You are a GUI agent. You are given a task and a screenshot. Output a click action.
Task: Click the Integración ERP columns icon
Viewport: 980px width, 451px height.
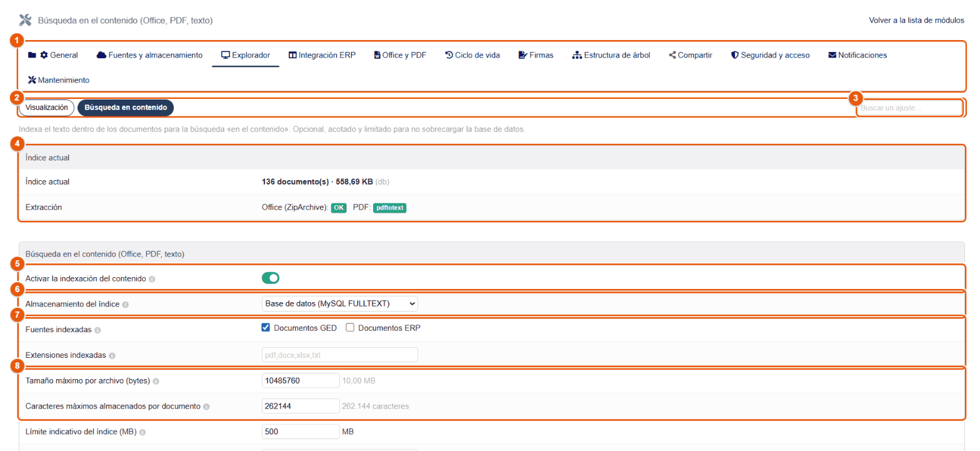coord(292,55)
